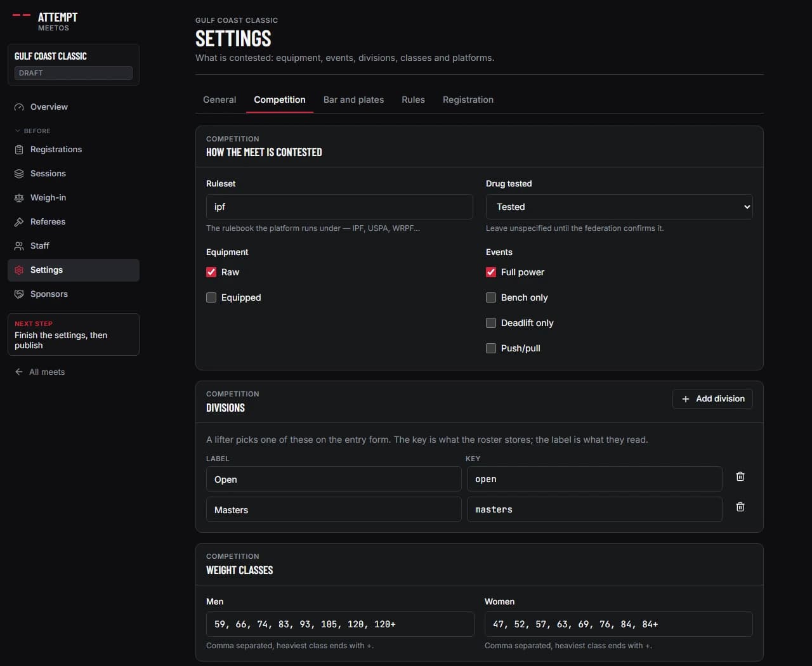This screenshot has width=812, height=666.
Task: Open the Sponsors page
Action: coord(74,294)
